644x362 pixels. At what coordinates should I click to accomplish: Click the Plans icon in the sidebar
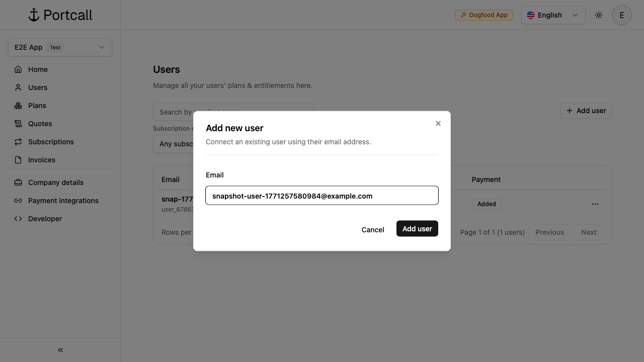point(18,106)
